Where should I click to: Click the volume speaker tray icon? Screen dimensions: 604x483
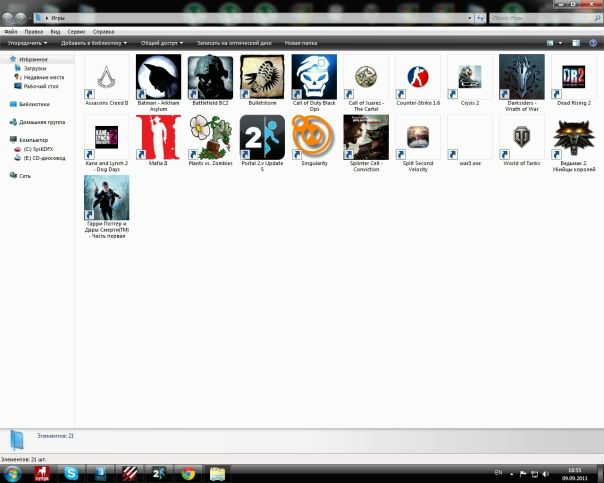pyautogui.click(x=545, y=474)
